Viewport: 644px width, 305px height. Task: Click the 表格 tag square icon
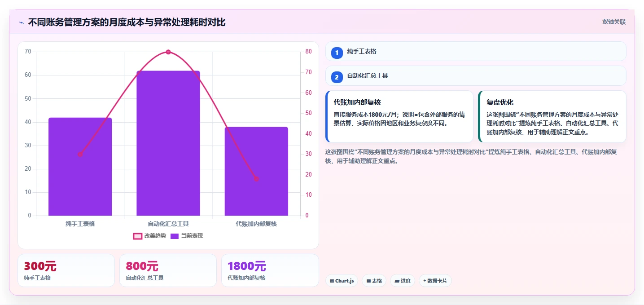point(368,281)
